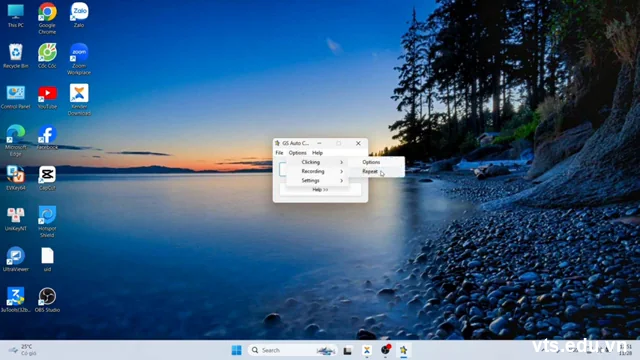The width and height of the screenshot is (640, 360).
Task: Open Task View black-square icon on taskbar
Action: [x=347, y=350]
